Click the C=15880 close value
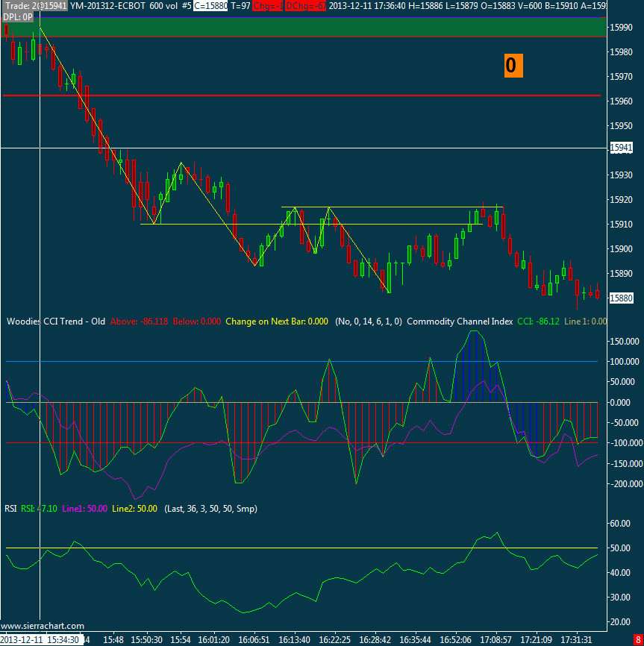 coord(210,6)
